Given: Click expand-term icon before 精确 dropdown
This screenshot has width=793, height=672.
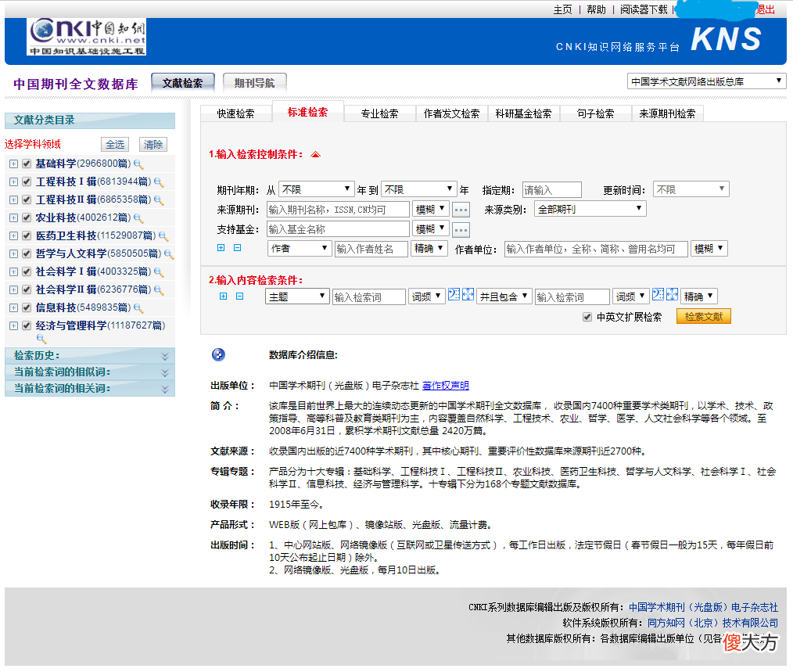Looking at the screenshot, I should click(672, 294).
